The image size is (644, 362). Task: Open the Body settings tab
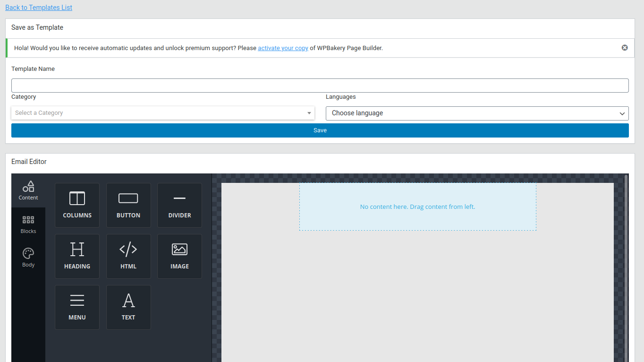pyautogui.click(x=28, y=258)
